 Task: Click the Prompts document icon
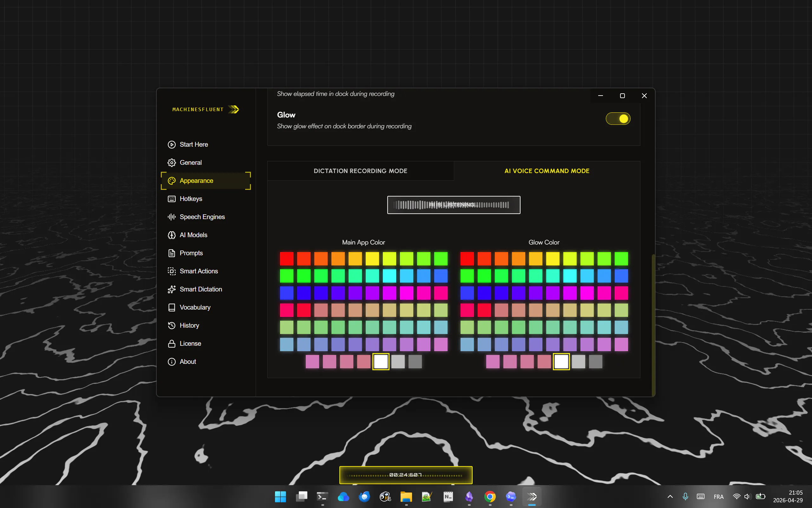(172, 253)
